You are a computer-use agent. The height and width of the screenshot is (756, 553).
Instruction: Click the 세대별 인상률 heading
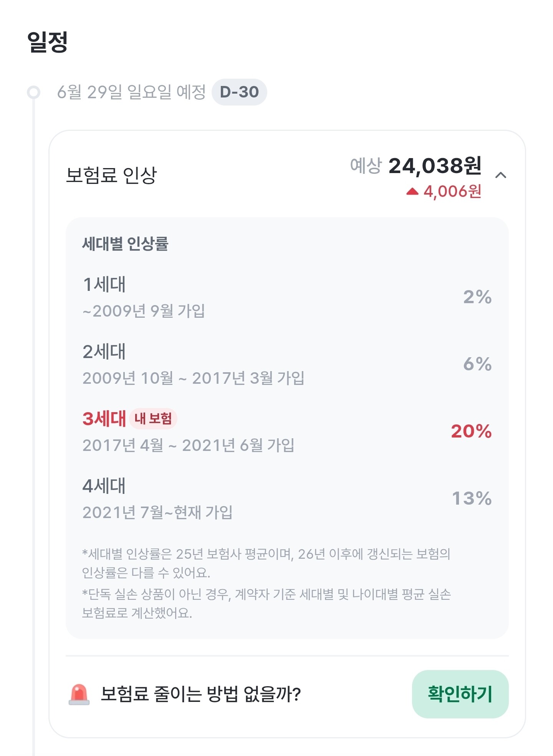[x=125, y=244]
